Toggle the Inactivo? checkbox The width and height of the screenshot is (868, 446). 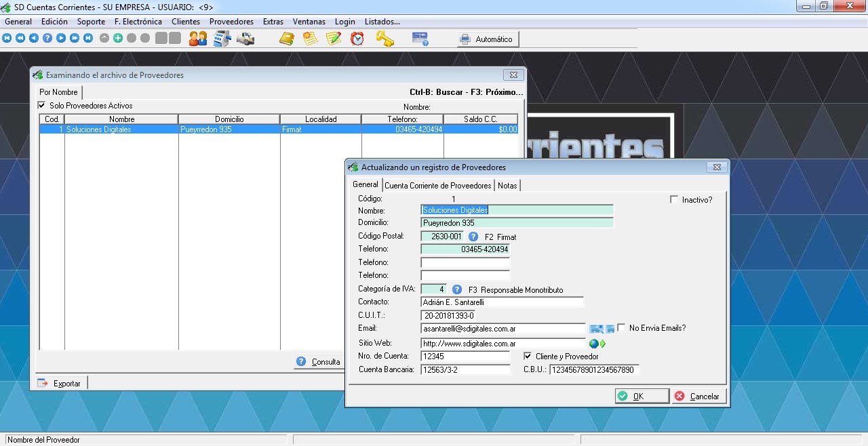[674, 200]
